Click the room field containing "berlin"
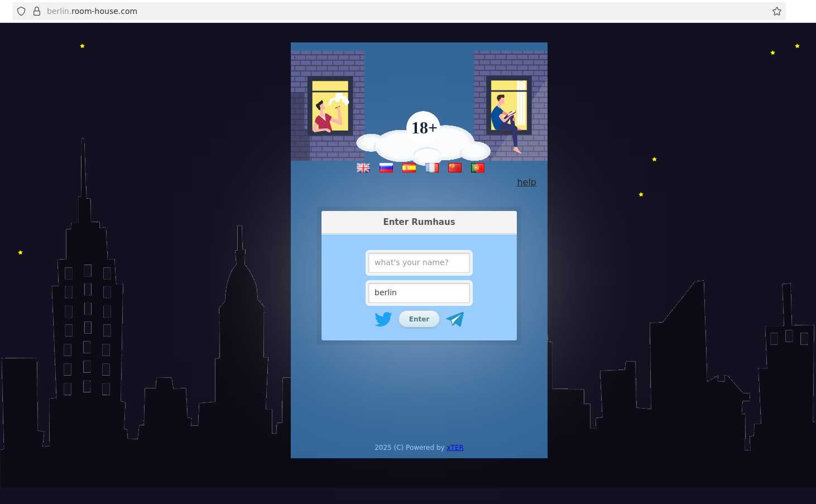Image resolution: width=816 pixels, height=504 pixels. click(x=419, y=293)
